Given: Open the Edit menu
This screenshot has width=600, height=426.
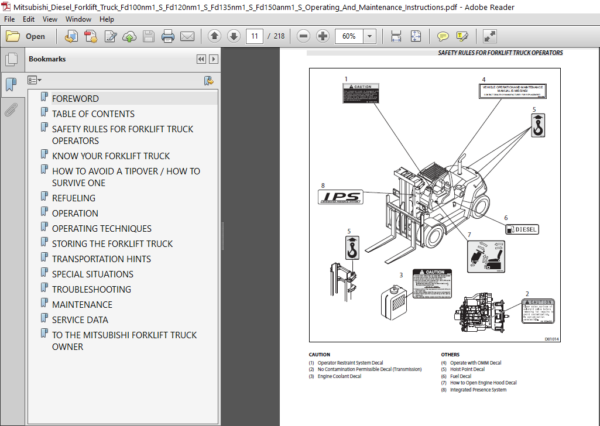Looking at the screenshot, I should pos(28,19).
